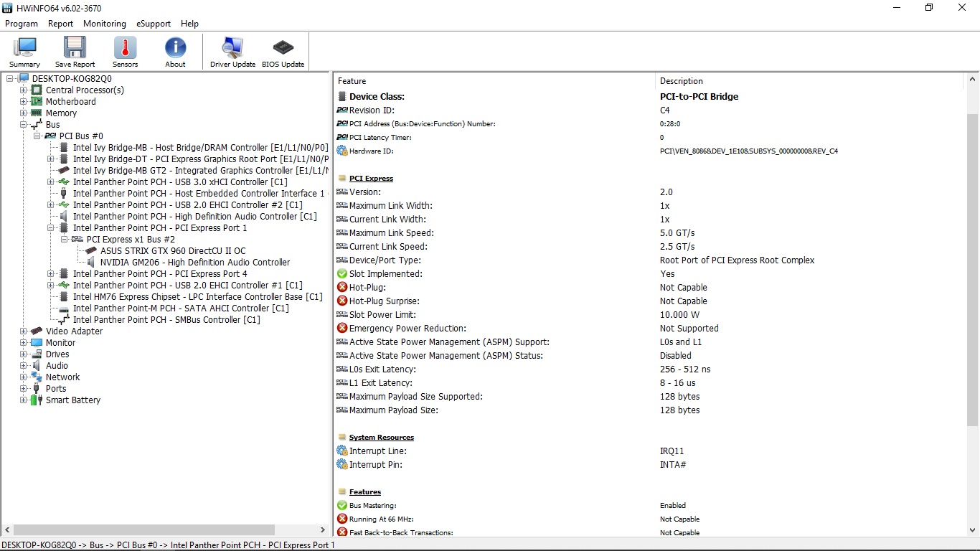The height and width of the screenshot is (551, 980).
Task: Open the Program menu
Action: point(22,24)
